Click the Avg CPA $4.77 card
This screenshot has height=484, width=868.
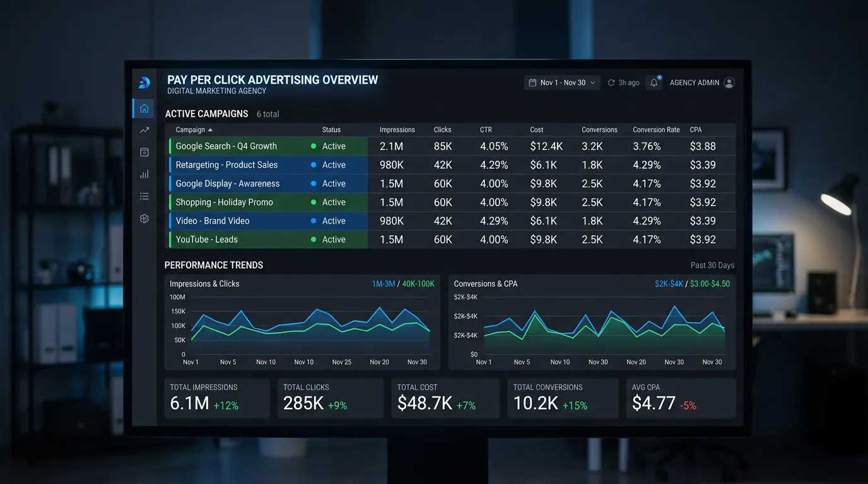click(681, 398)
